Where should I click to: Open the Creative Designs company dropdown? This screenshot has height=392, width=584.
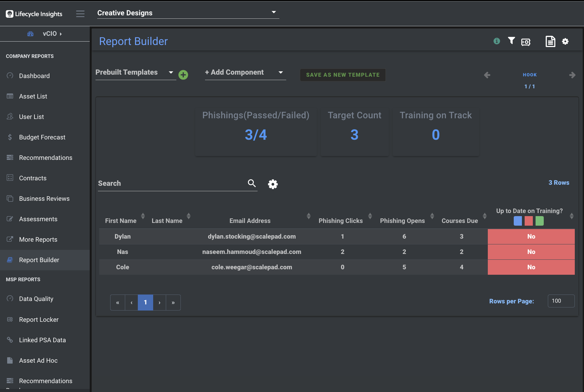coord(274,12)
